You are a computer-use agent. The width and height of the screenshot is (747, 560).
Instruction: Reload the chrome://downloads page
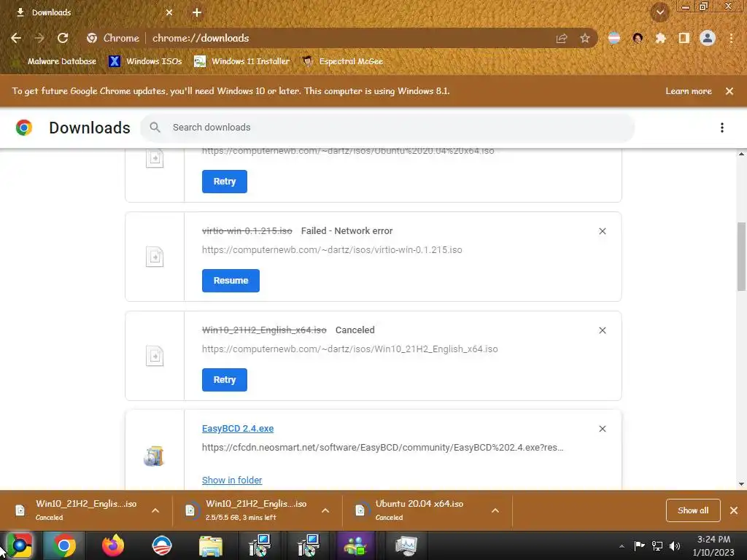click(x=63, y=38)
